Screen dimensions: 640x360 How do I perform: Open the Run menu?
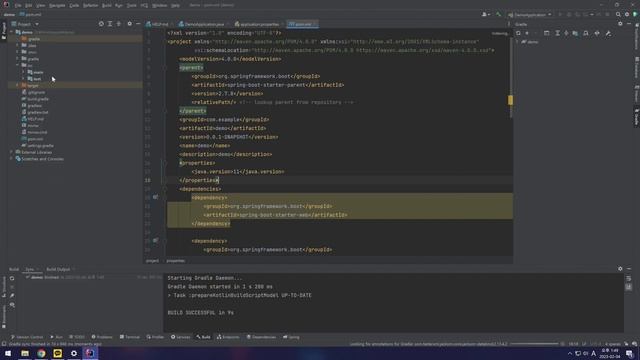point(119,6)
